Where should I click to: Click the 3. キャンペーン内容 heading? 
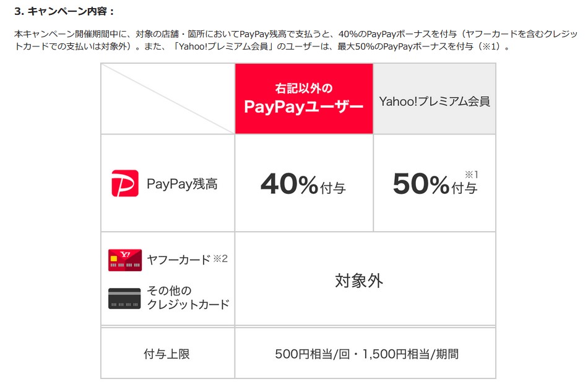pos(64,11)
